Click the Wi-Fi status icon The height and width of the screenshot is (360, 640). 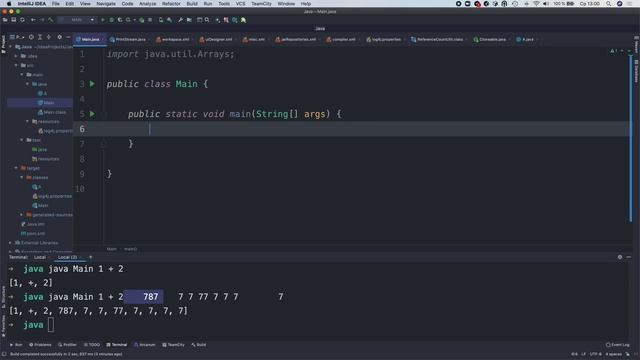(536, 4)
